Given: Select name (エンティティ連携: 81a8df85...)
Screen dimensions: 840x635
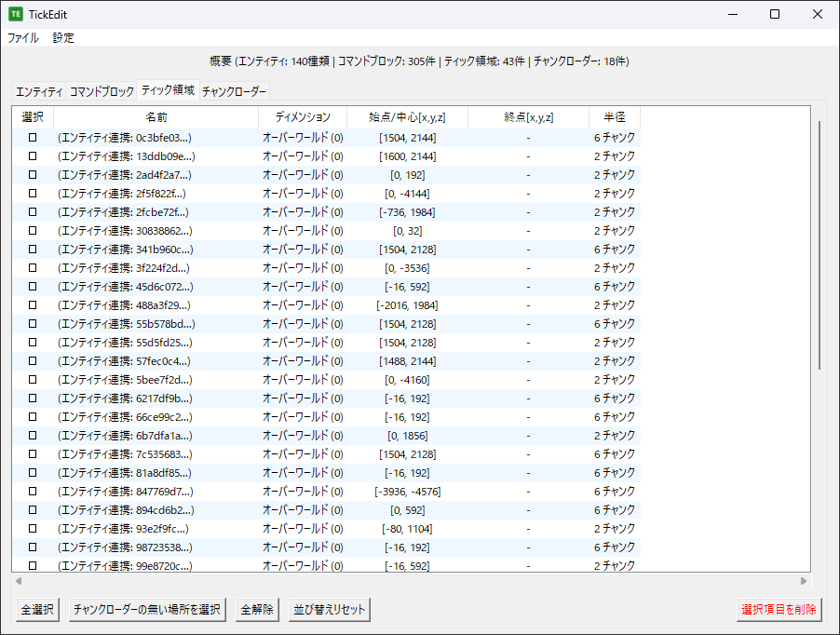Looking at the screenshot, I should [124, 473].
